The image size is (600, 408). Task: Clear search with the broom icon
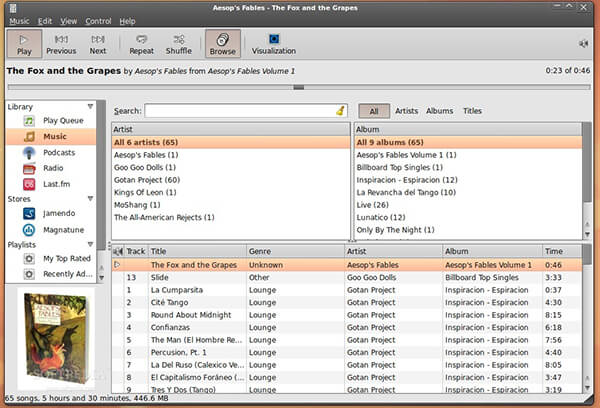coord(340,111)
